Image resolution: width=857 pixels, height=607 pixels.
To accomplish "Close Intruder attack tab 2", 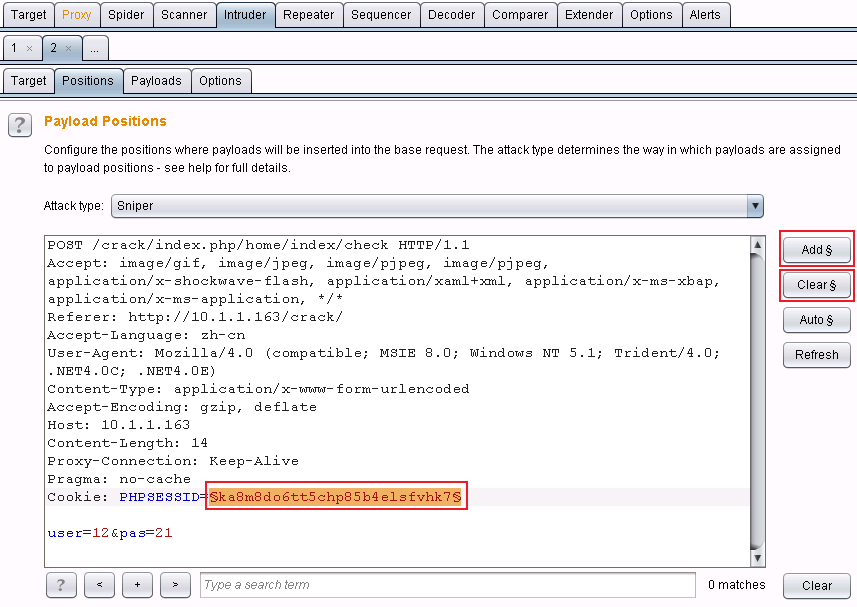I will 68,49.
